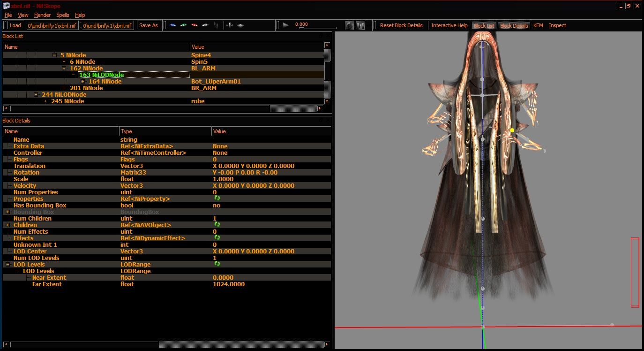This screenshot has width=644, height=351.
Task: Click the refresh icon in Effects row
Action: tap(217, 238)
